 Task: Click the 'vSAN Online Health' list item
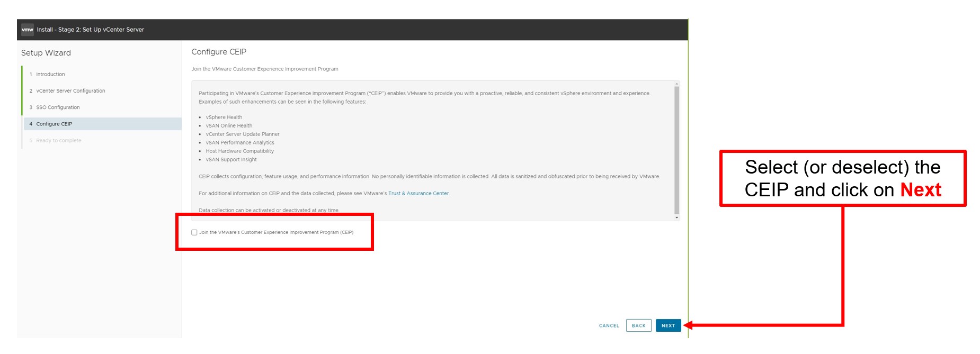point(229,126)
